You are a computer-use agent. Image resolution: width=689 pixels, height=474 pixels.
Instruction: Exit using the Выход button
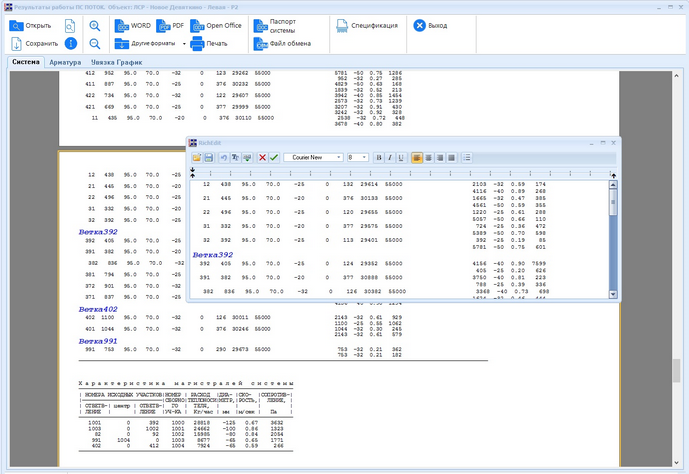(431, 26)
